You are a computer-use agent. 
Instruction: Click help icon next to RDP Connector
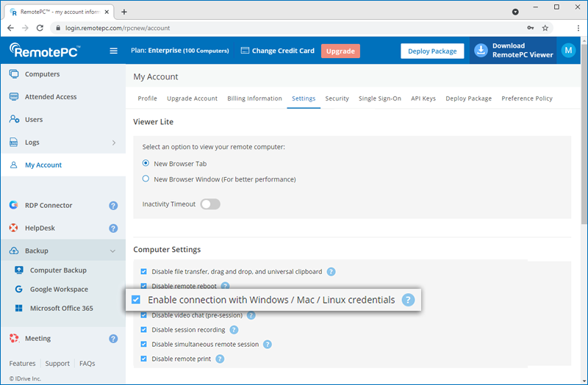(x=113, y=206)
